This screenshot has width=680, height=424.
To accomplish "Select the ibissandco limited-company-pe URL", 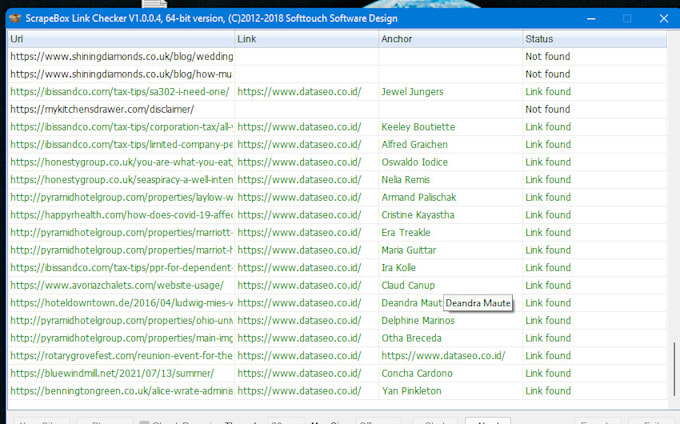I will tap(121, 144).
